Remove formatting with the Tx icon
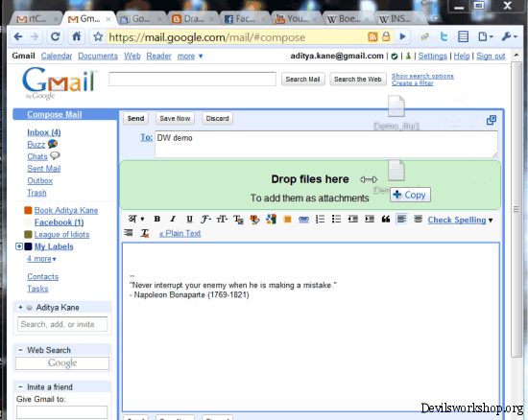The width and height of the screenshot is (528, 420). point(145,233)
